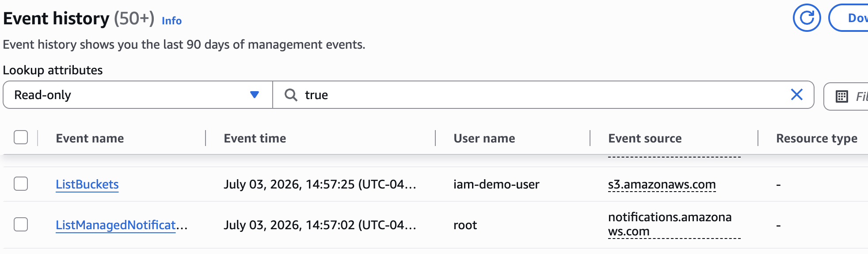Click into the lookup value search field

544,95
